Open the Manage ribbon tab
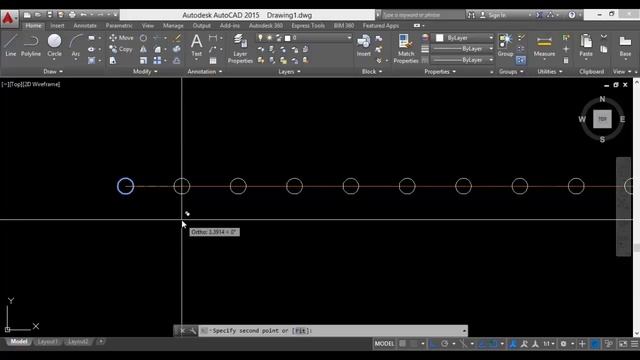The width and height of the screenshot is (640, 360). [173, 26]
